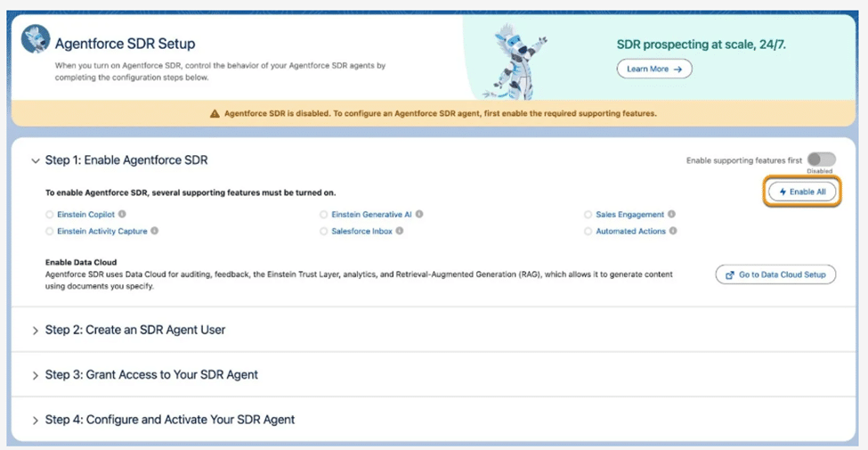Open the Salesforce Inbox link
The image size is (868, 450).
point(362,231)
